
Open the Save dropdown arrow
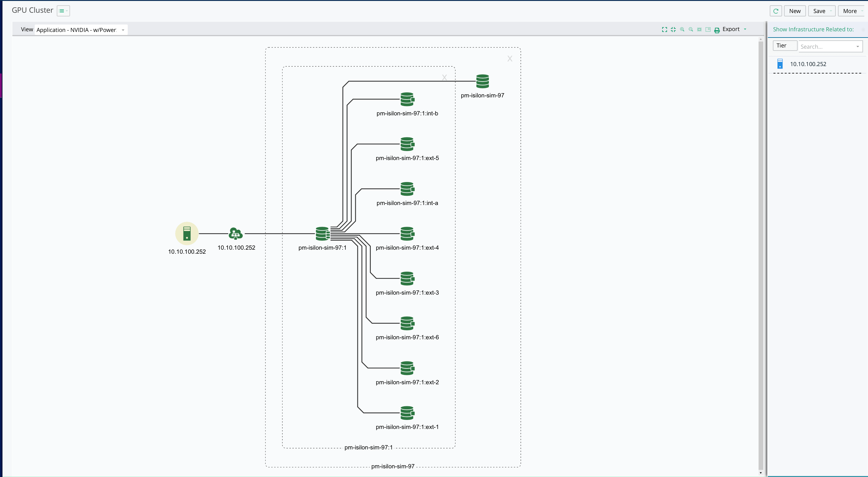831,11
